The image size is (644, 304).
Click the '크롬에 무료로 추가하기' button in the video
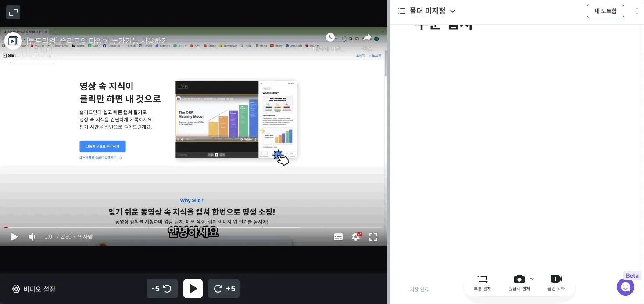pyautogui.click(x=102, y=146)
